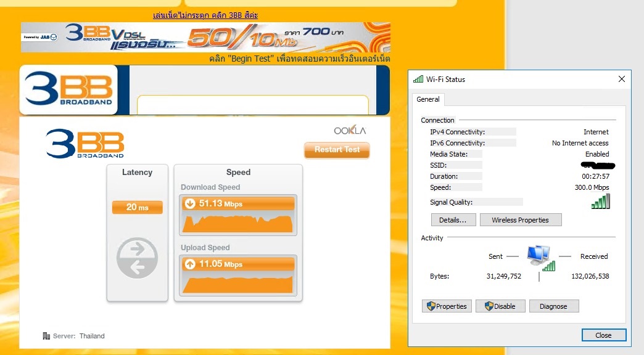Click the 20 ms latency value
644x355 pixels.
point(137,207)
